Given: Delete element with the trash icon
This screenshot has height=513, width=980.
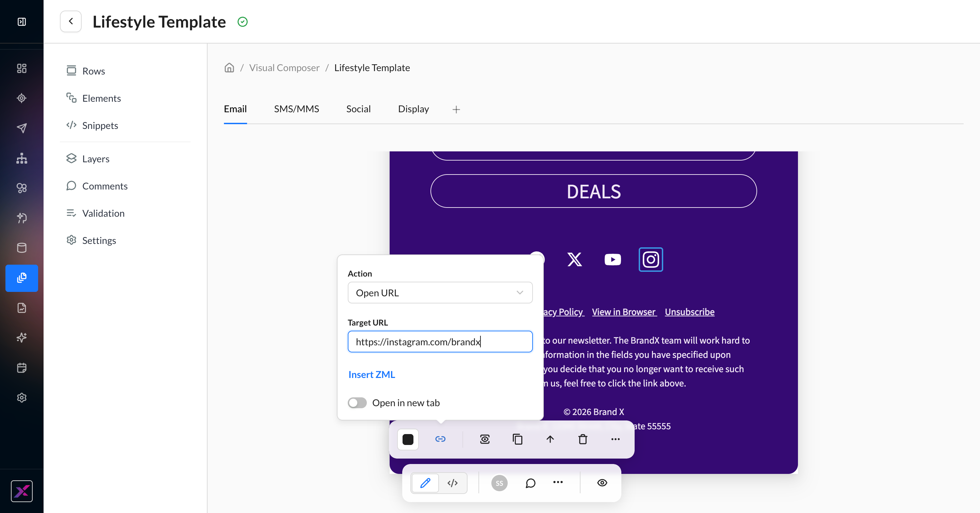Looking at the screenshot, I should click(x=583, y=439).
